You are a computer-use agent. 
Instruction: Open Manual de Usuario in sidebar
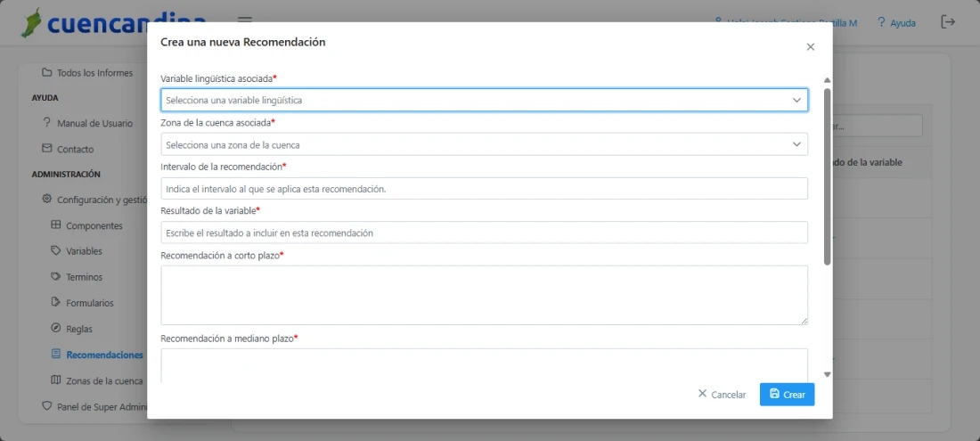[x=94, y=123]
